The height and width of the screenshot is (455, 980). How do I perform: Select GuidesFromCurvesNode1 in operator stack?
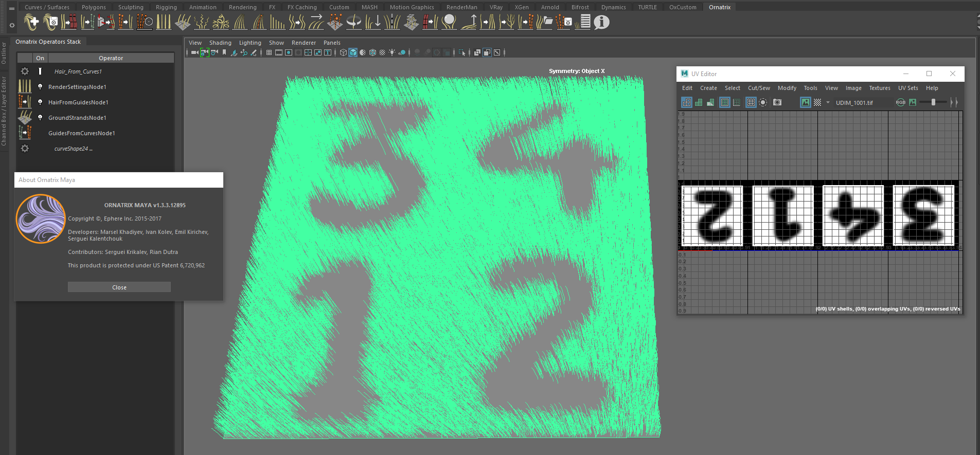coord(81,133)
